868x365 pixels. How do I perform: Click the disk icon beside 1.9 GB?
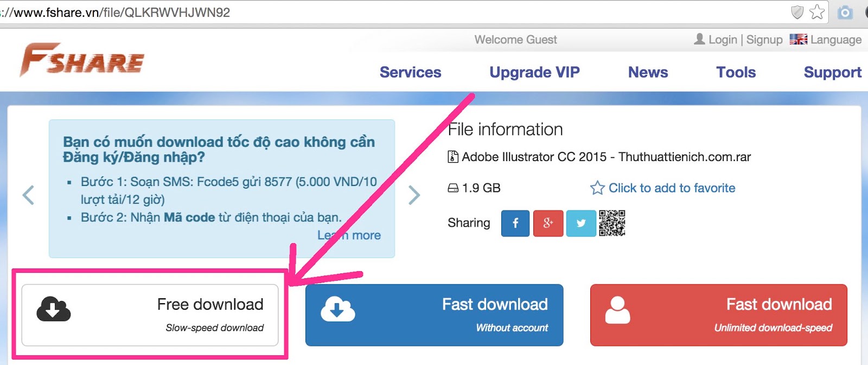pyautogui.click(x=453, y=188)
